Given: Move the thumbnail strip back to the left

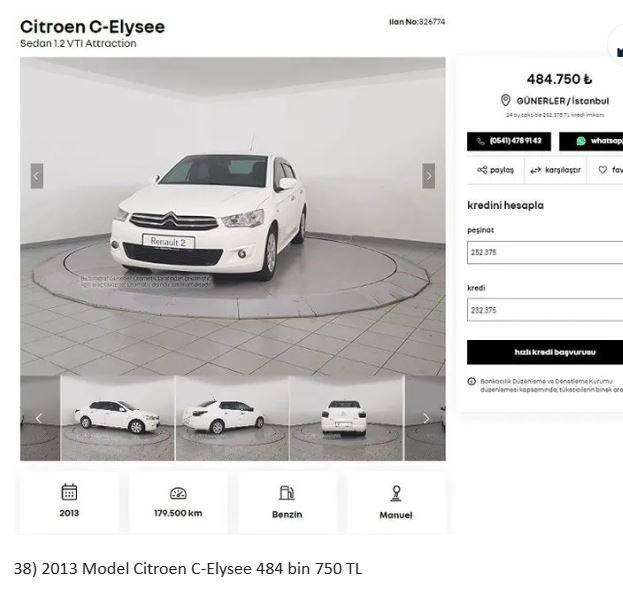Looking at the screenshot, I should pyautogui.click(x=39, y=418).
